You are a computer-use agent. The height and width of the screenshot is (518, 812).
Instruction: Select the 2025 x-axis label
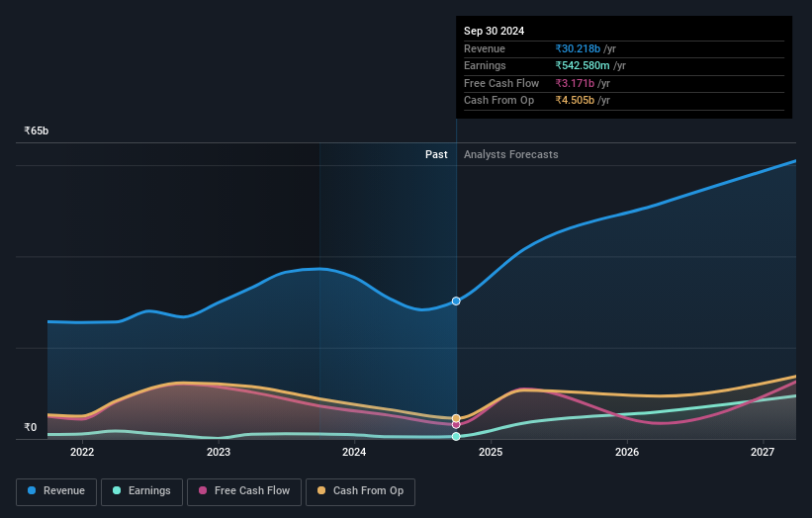point(491,452)
